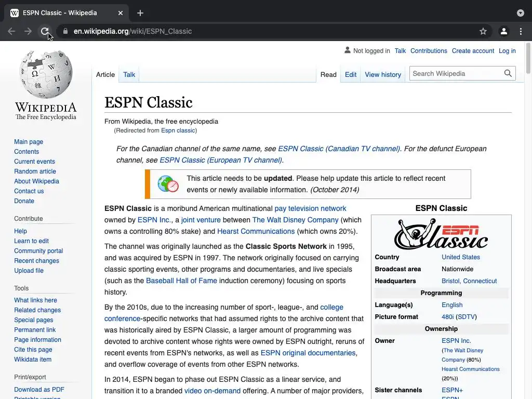Go back with the browser back arrow

pyautogui.click(x=11, y=31)
